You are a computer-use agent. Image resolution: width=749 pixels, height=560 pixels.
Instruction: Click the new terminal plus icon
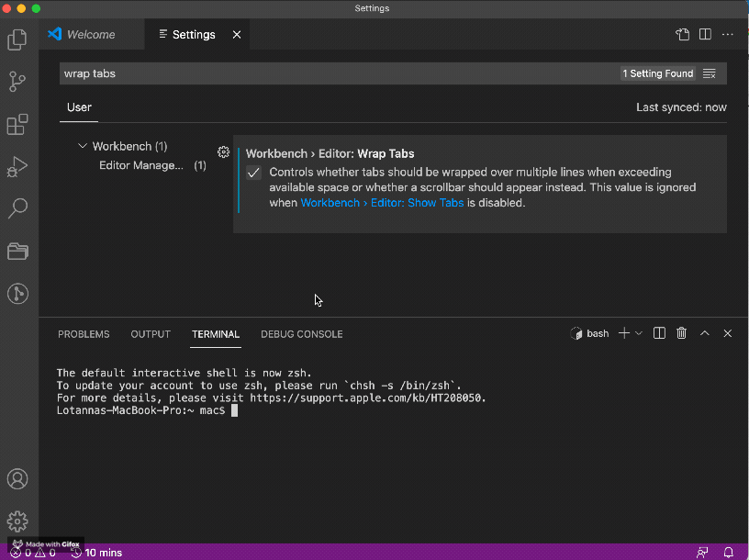click(624, 333)
